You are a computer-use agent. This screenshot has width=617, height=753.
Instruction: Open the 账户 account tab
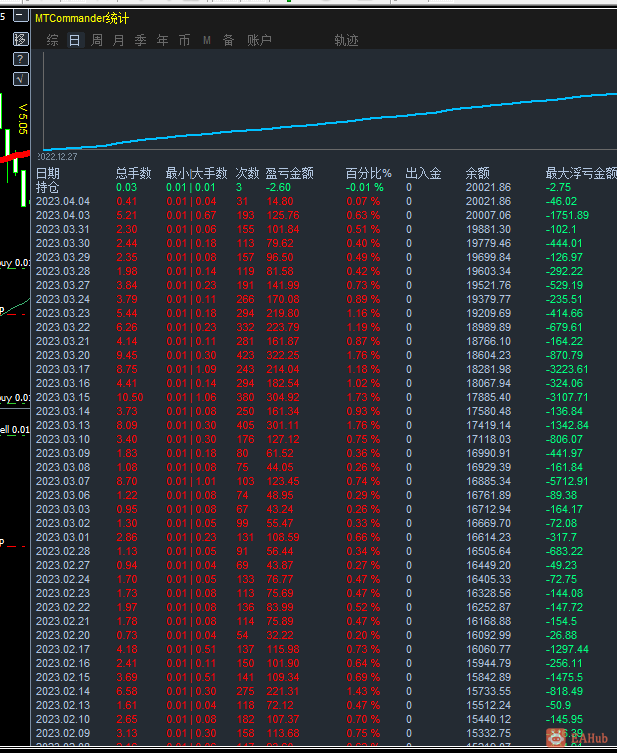point(259,40)
